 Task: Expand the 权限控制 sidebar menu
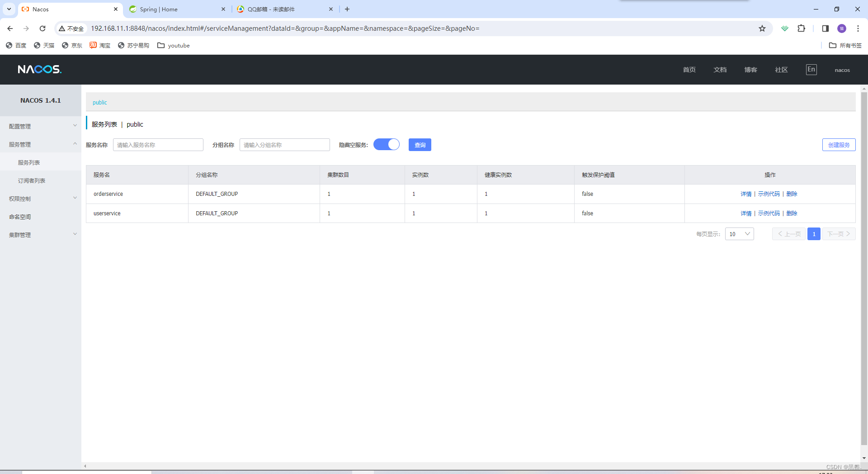pyautogui.click(x=41, y=199)
